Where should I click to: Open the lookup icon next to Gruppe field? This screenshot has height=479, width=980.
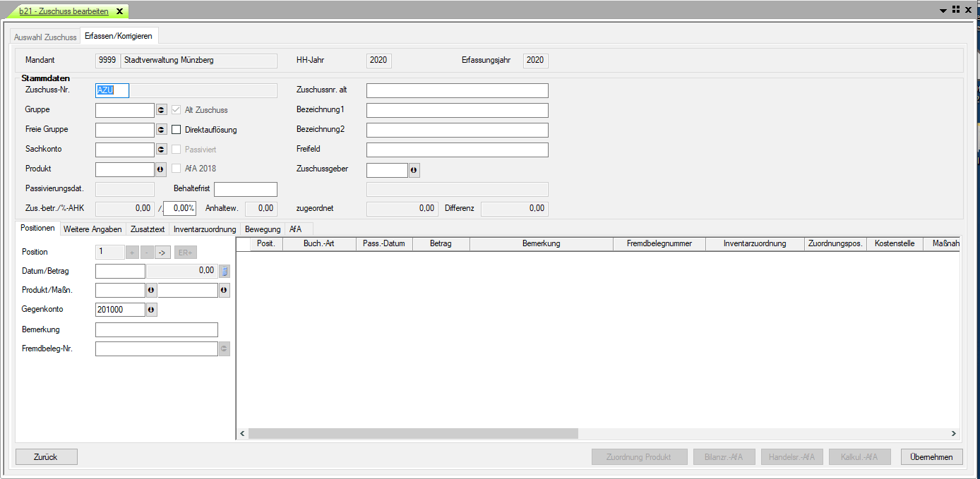pyautogui.click(x=161, y=110)
